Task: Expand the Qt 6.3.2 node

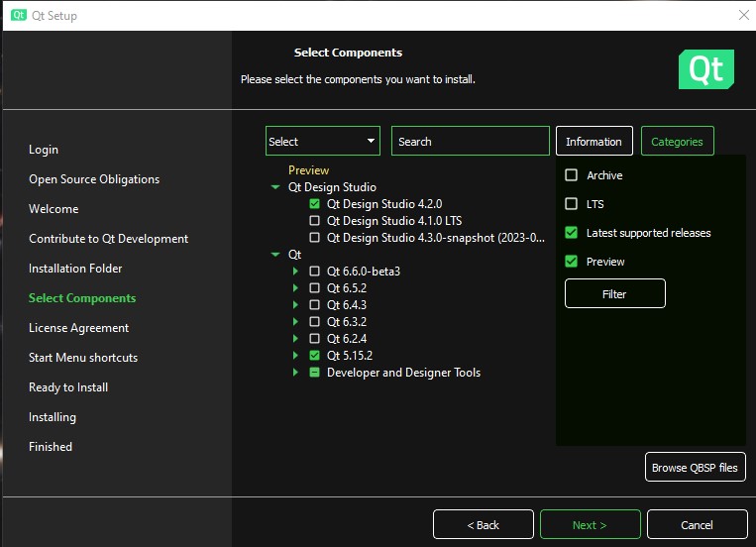Action: click(x=295, y=322)
